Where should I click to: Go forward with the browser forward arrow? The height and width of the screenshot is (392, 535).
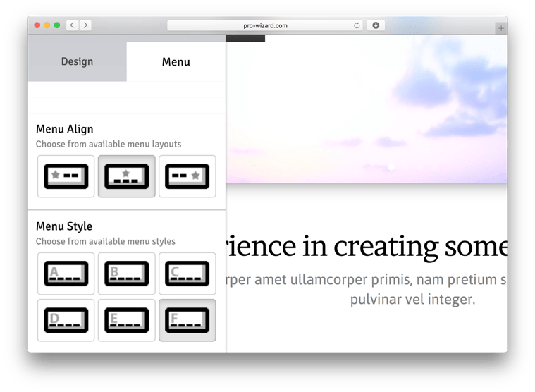pyautogui.click(x=85, y=25)
